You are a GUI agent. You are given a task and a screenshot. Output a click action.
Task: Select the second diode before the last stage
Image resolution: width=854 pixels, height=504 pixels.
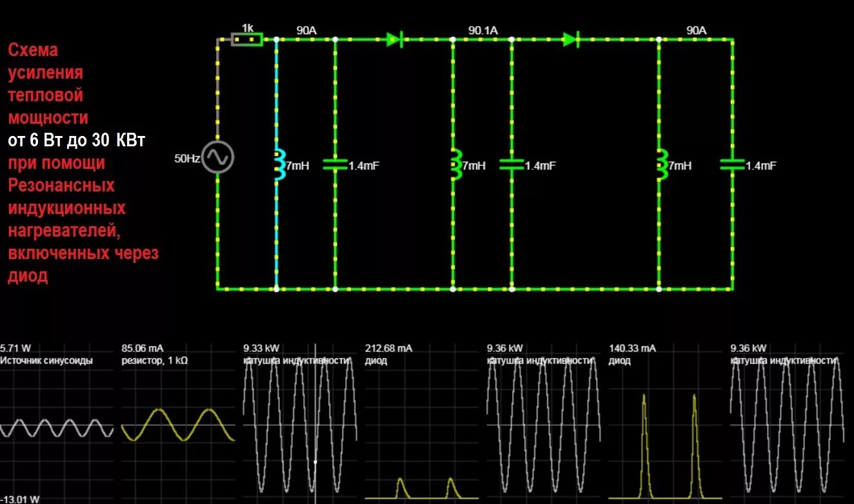(571, 39)
